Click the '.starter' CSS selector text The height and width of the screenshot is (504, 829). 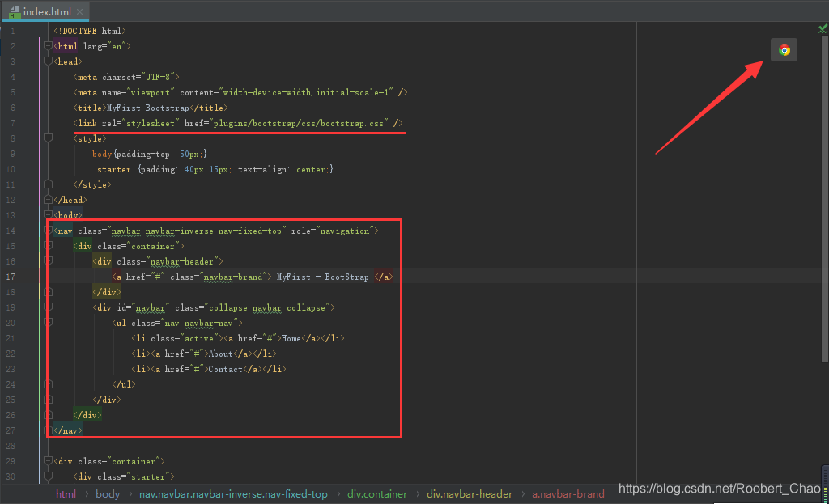click(112, 170)
